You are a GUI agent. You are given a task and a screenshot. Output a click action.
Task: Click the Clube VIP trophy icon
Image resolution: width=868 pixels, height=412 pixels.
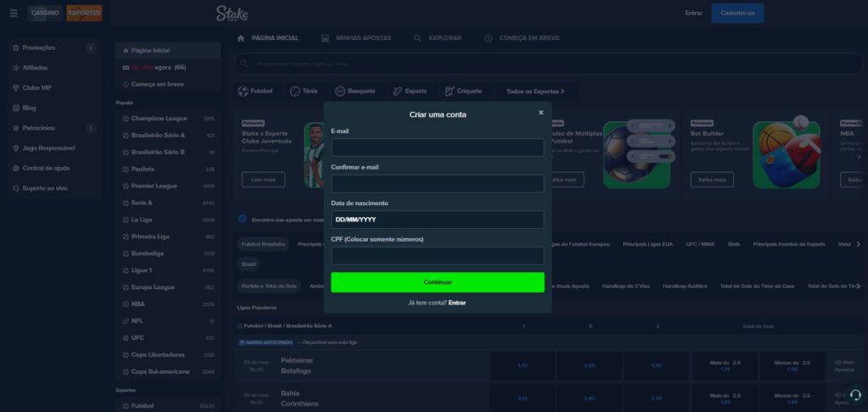tap(16, 88)
